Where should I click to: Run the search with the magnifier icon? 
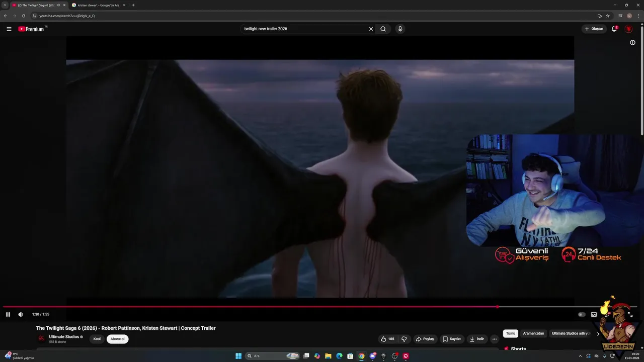coord(383,29)
